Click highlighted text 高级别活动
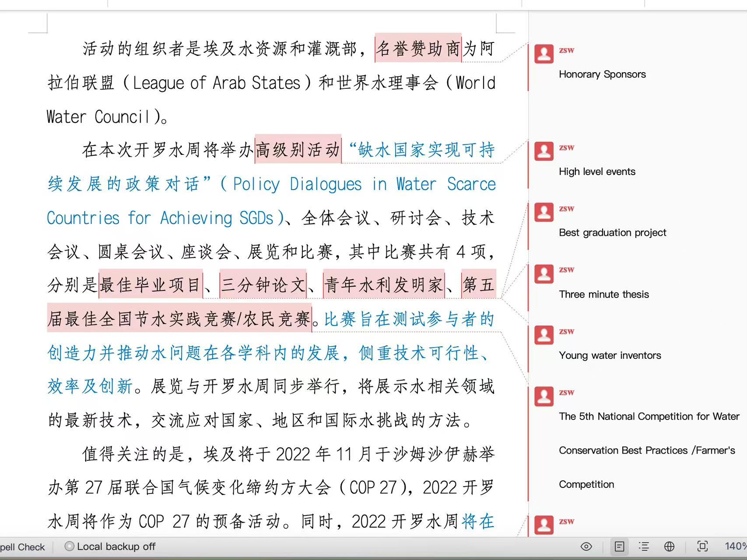 (298, 149)
